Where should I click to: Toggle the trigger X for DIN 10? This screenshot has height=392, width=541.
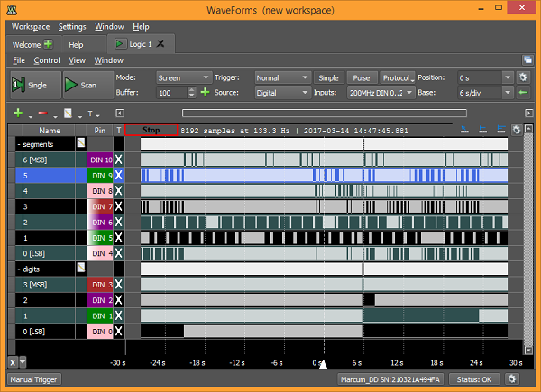[118, 160]
